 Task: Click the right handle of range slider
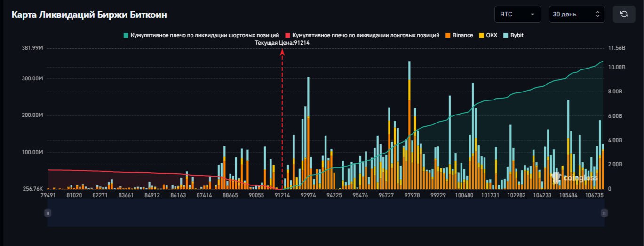[x=604, y=213]
